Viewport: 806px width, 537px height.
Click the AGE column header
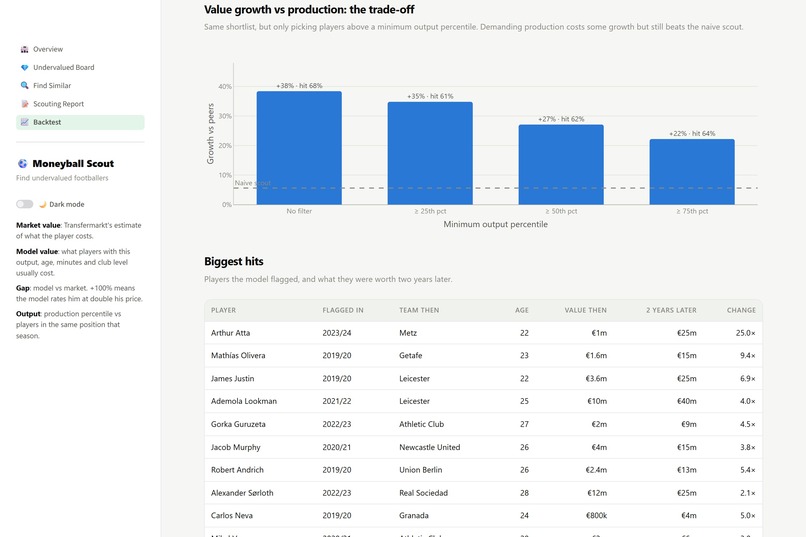522,310
